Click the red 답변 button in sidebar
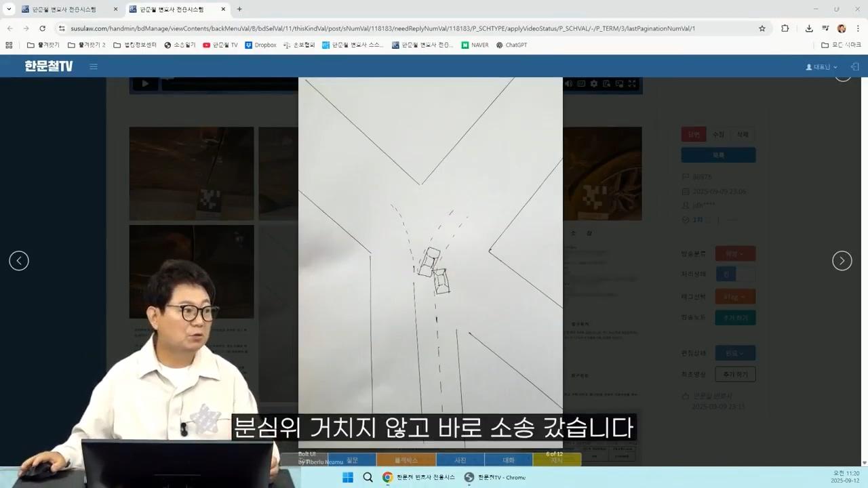 (694, 134)
